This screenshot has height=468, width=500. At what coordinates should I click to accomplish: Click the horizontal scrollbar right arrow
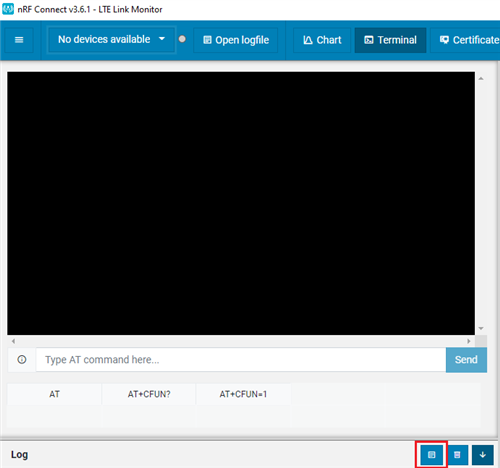coord(469,341)
